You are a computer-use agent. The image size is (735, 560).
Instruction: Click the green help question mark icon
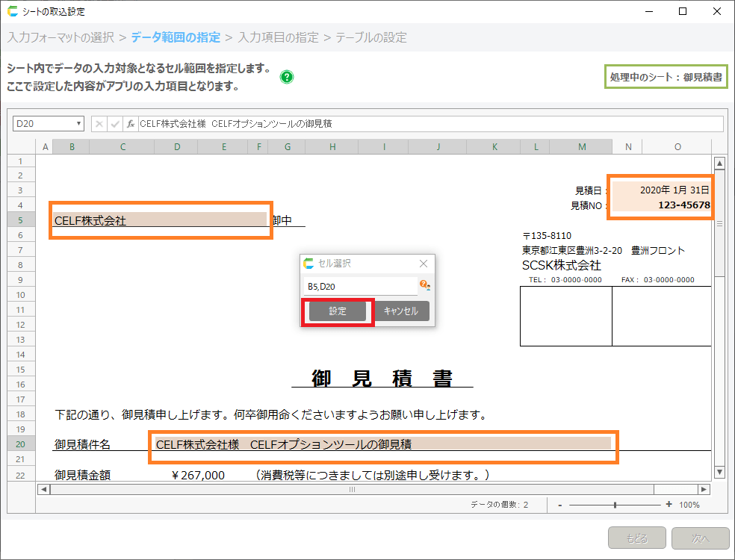coord(287,77)
